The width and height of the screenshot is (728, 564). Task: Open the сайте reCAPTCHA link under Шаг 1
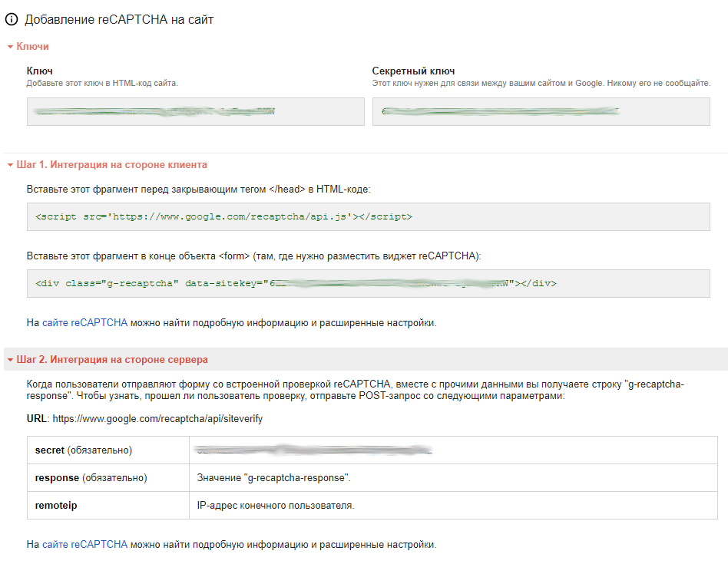pos(84,323)
